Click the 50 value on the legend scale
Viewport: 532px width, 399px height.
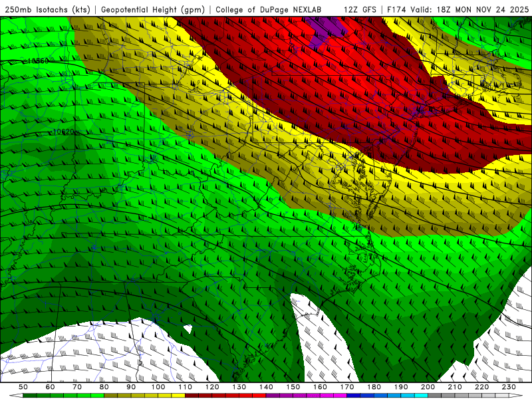click(23, 387)
